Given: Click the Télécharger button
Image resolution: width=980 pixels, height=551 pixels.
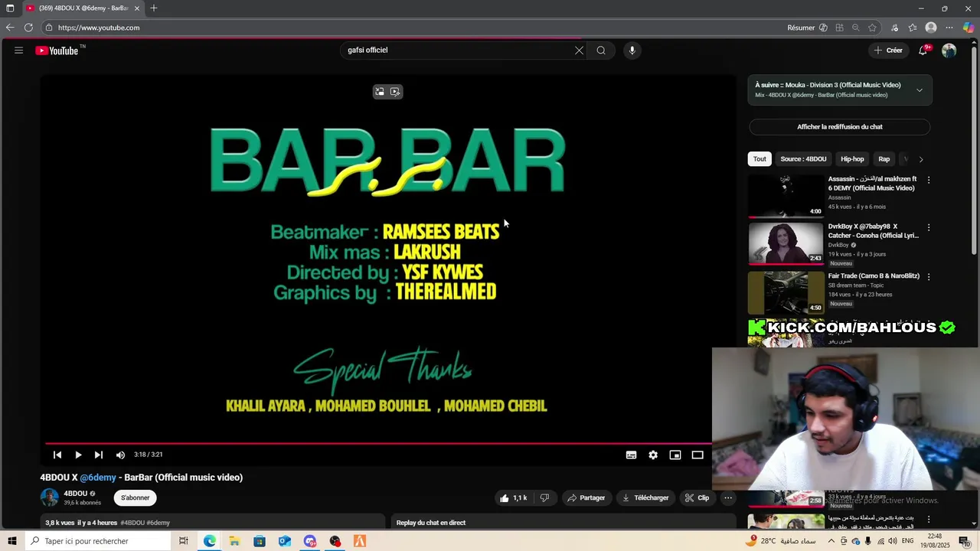Looking at the screenshot, I should coord(645,498).
